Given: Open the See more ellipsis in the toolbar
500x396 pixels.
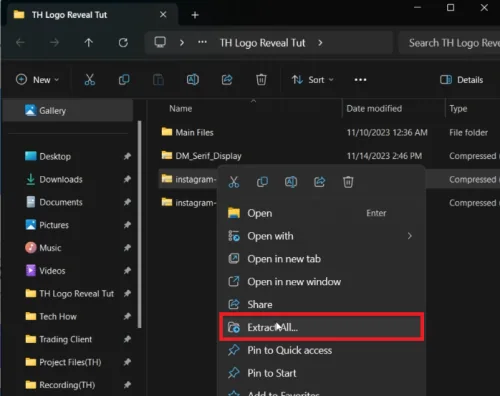Looking at the screenshot, I should pyautogui.click(x=360, y=80).
